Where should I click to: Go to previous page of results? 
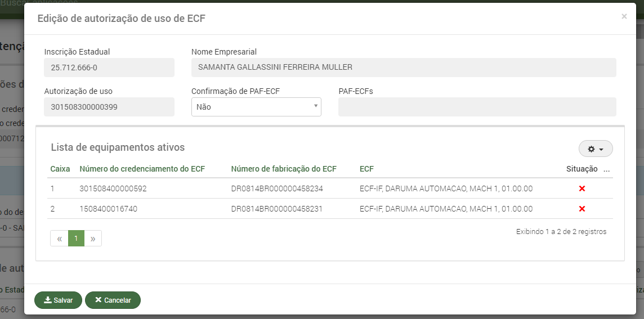[59, 239]
